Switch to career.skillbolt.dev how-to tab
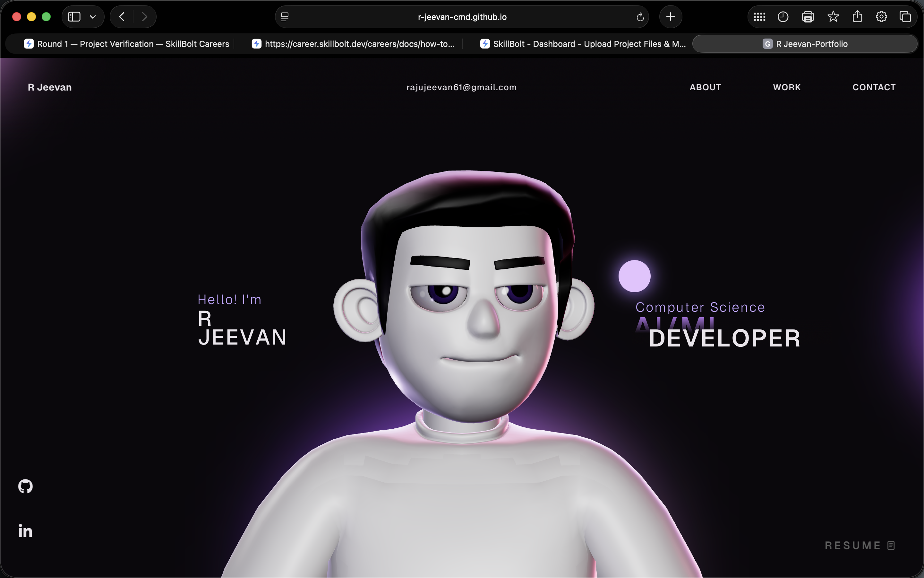Viewport: 924px width, 578px height. pos(353,44)
